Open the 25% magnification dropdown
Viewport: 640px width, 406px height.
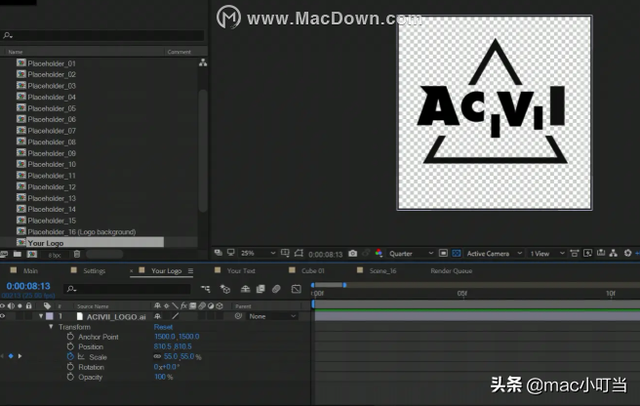coord(258,253)
